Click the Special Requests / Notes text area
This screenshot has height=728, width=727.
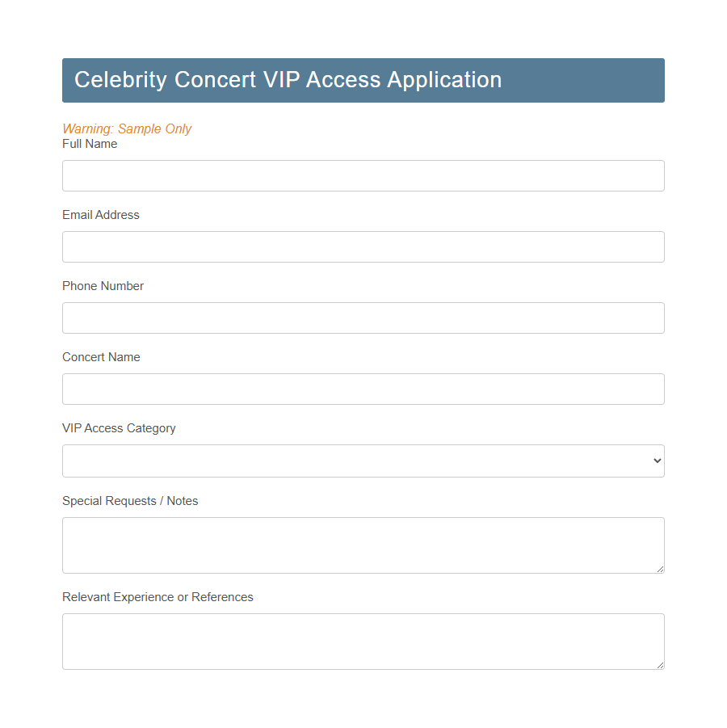click(x=363, y=545)
